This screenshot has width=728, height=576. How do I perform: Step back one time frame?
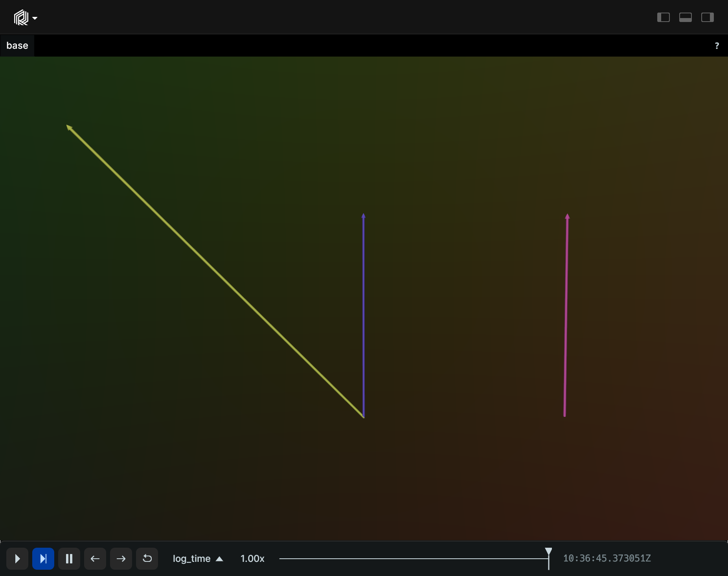pos(95,558)
